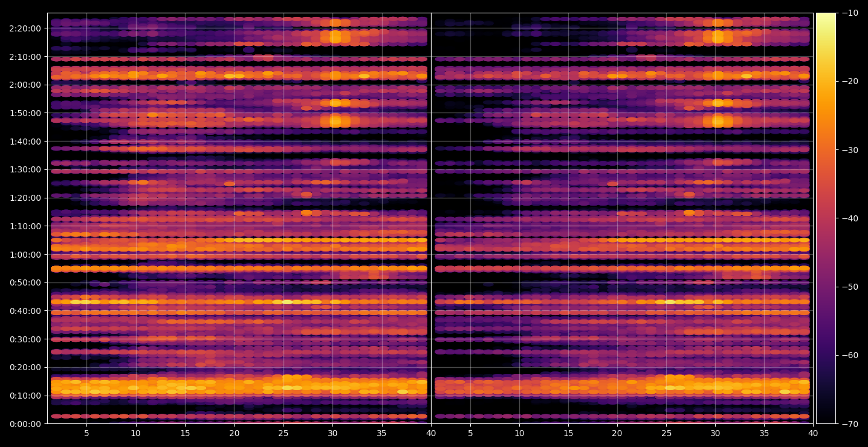Viewport: 868px width, 447px height.
Task: Click the 0:40:00 time axis label
Action: pos(25,311)
